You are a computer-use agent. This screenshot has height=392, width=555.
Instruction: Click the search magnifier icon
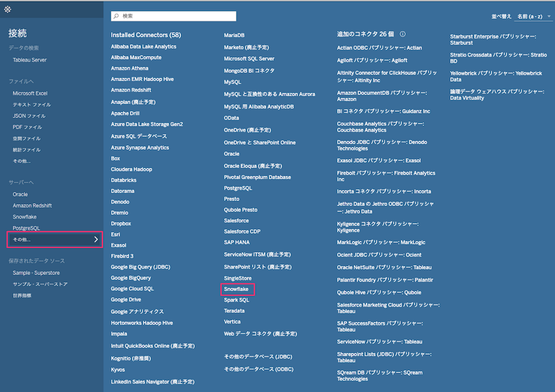116,16
